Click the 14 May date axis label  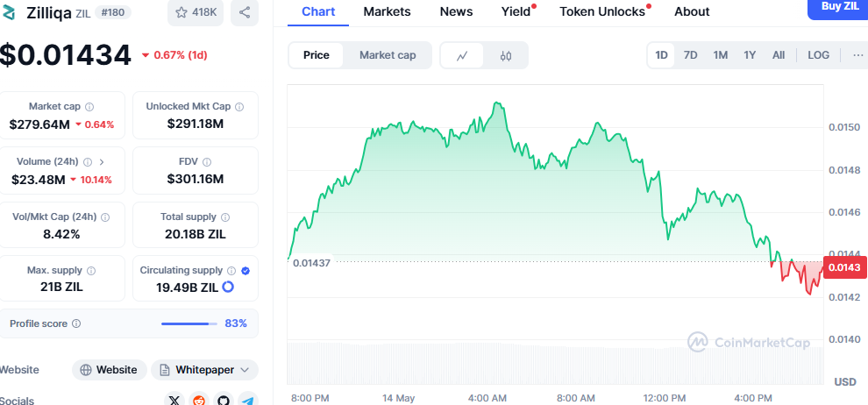tap(399, 398)
